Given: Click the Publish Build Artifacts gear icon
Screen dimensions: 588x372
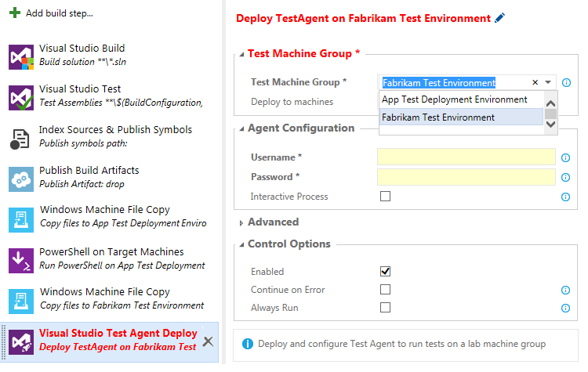Looking at the screenshot, I should pyautogui.click(x=20, y=179).
